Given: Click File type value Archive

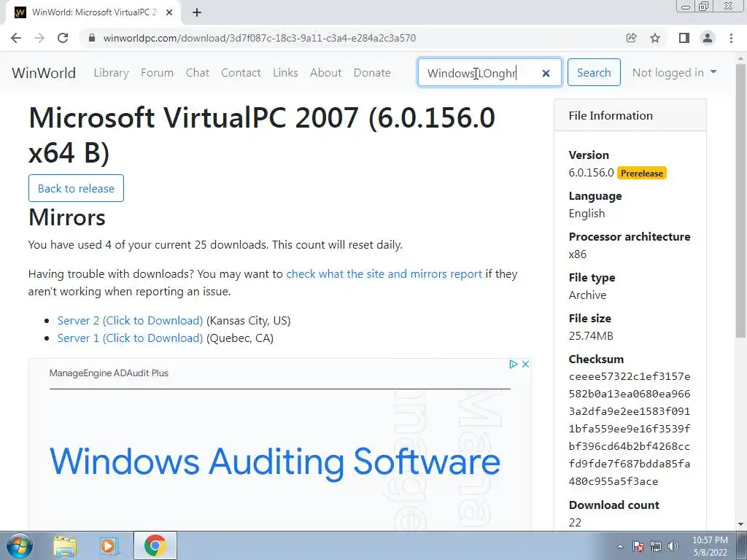Looking at the screenshot, I should (587, 295).
